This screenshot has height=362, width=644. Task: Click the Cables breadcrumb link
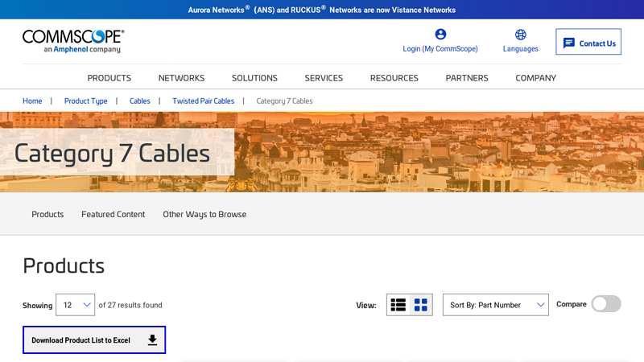tap(139, 101)
